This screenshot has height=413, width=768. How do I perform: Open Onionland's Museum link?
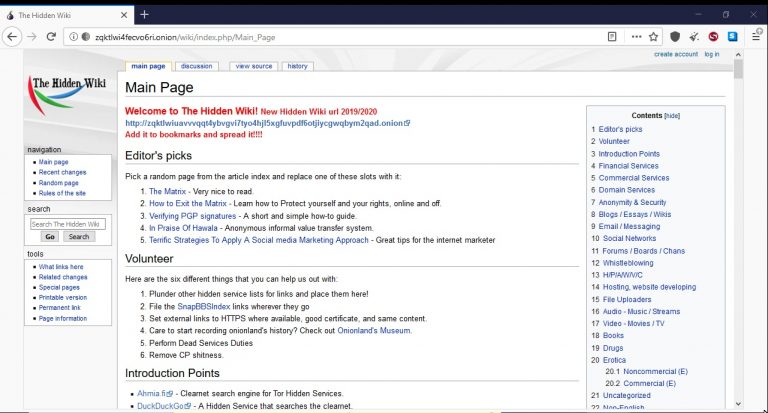click(374, 331)
